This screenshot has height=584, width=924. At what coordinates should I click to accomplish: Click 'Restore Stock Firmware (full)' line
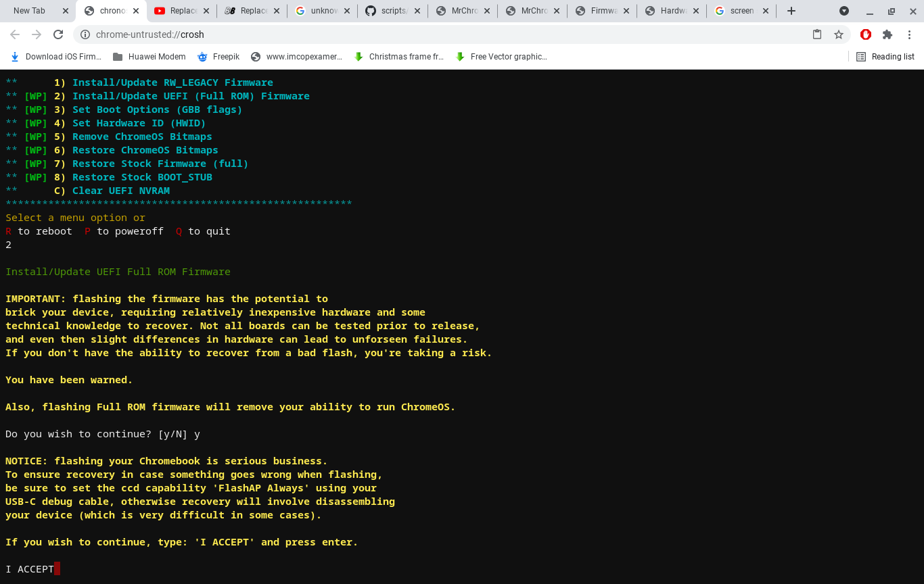pyautogui.click(x=160, y=164)
